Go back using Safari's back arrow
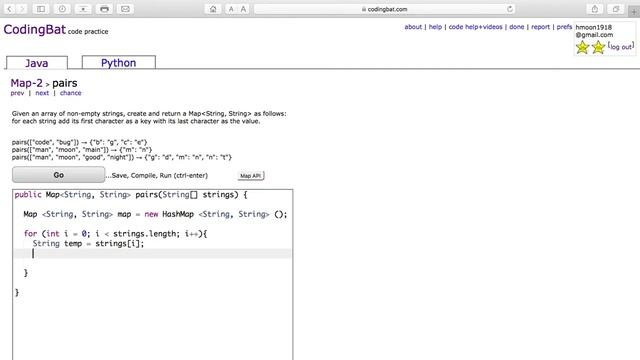Screen dimensions: 640x360 [x=9, y=9]
